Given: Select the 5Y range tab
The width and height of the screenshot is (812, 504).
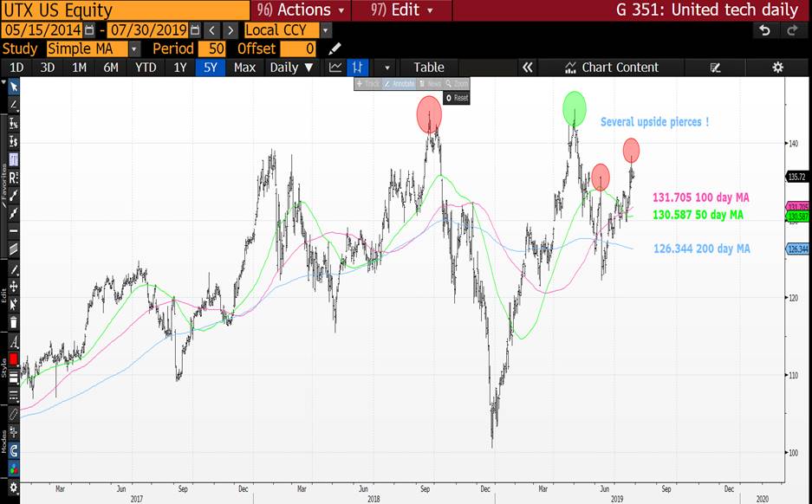Looking at the screenshot, I should 211,68.
